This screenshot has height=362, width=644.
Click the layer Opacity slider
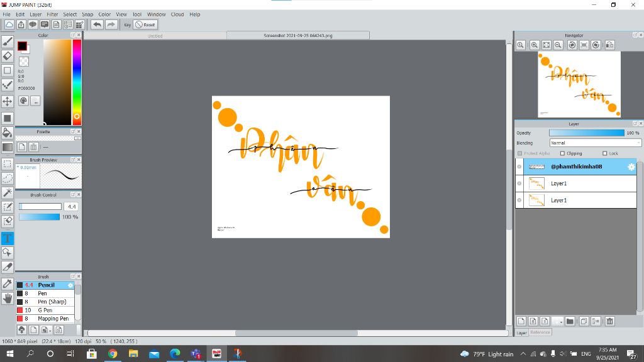pyautogui.click(x=587, y=133)
